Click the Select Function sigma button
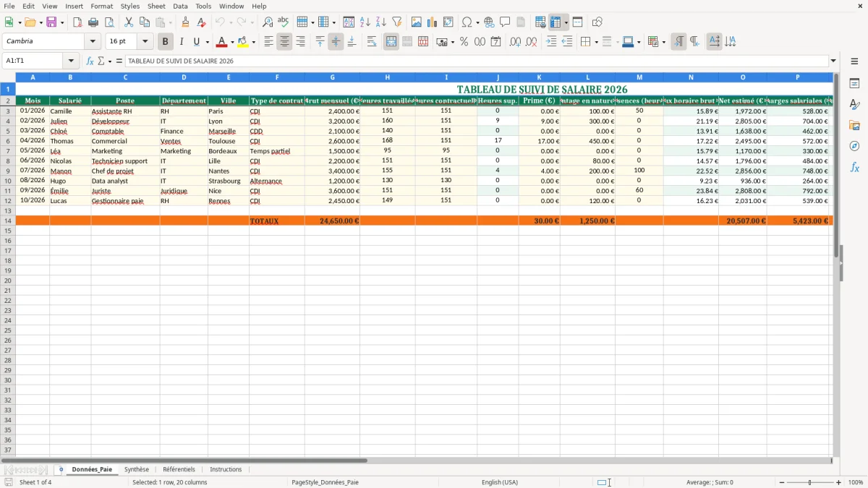Screen dimensions: 868x488 (101, 61)
